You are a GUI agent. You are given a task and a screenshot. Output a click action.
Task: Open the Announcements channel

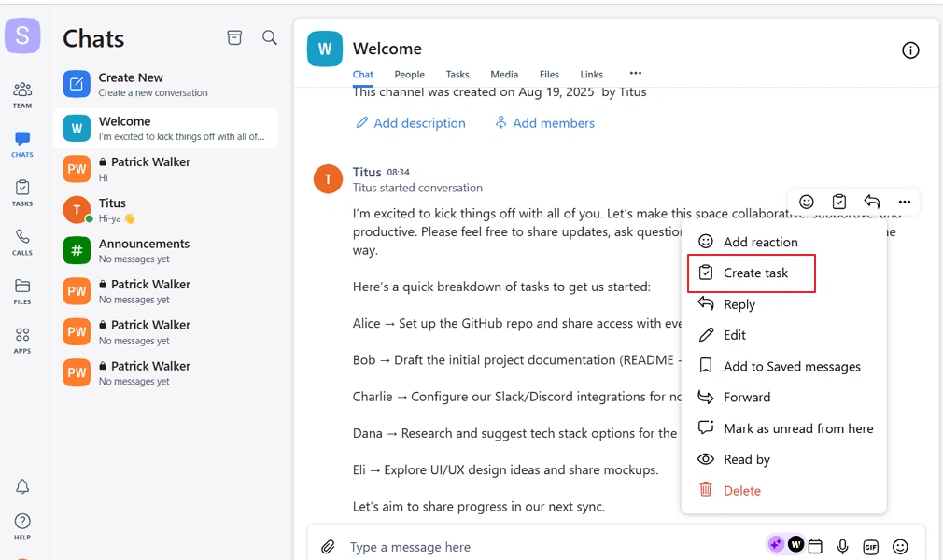coord(165,251)
